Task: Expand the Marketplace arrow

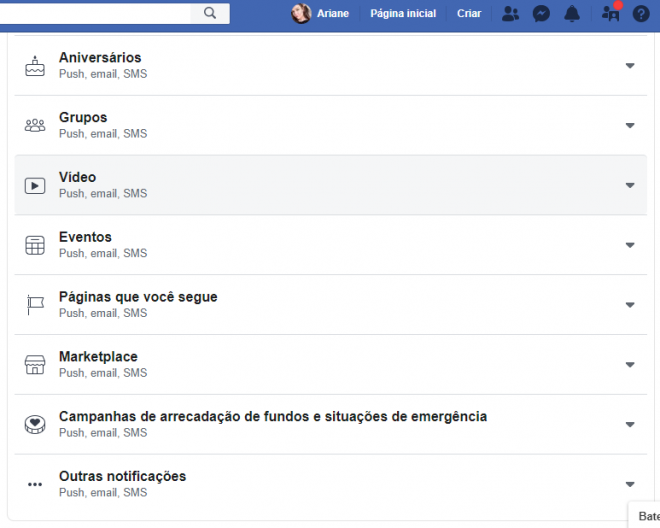Action: click(x=630, y=365)
